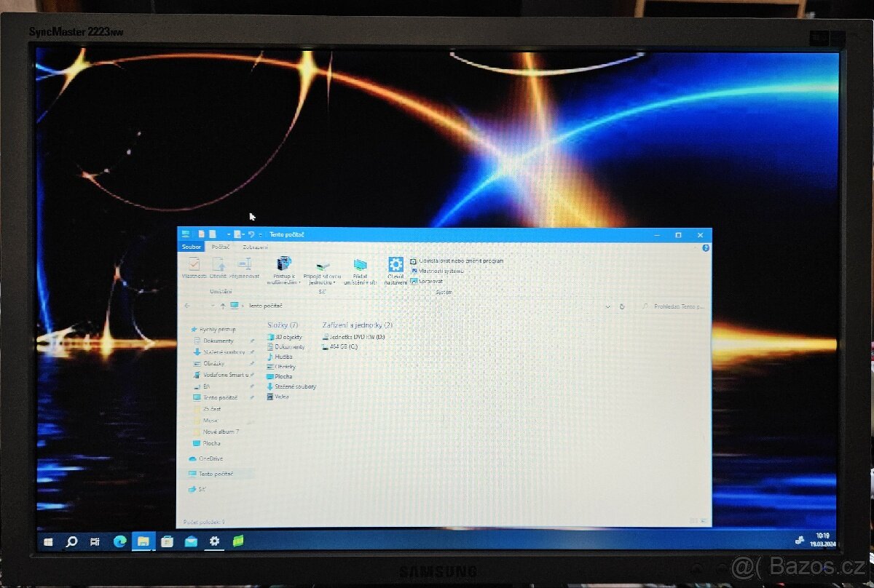Click Přidat umístění v síti icon
The width and height of the screenshot is (874, 588).
click(x=360, y=266)
